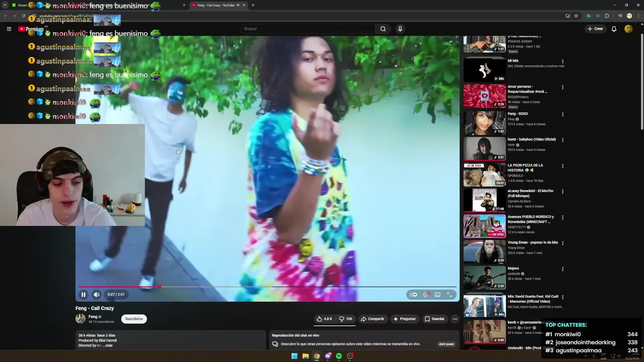
Task: Open the Feng channel name link
Action: click(93, 317)
